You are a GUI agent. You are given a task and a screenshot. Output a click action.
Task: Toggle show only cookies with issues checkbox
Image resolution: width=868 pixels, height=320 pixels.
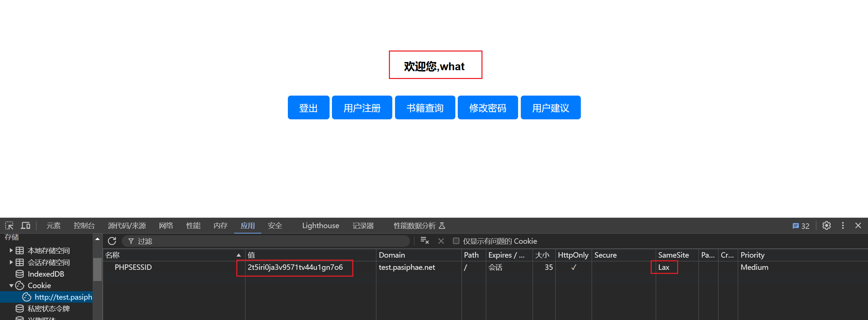tap(456, 241)
